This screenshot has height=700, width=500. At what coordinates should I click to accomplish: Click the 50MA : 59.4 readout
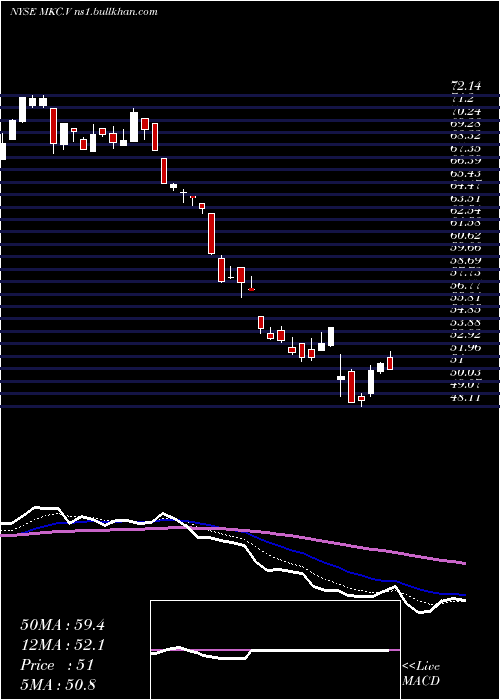coord(62,625)
